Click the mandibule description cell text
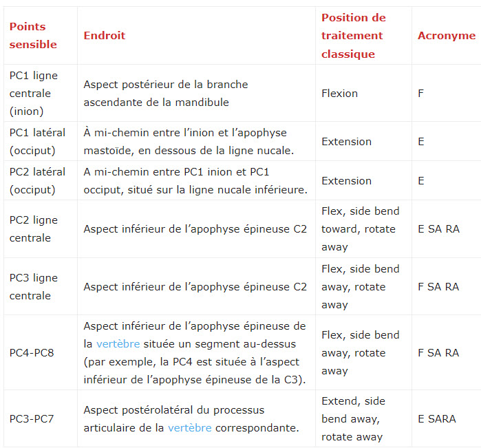481x448 pixels. [x=166, y=94]
